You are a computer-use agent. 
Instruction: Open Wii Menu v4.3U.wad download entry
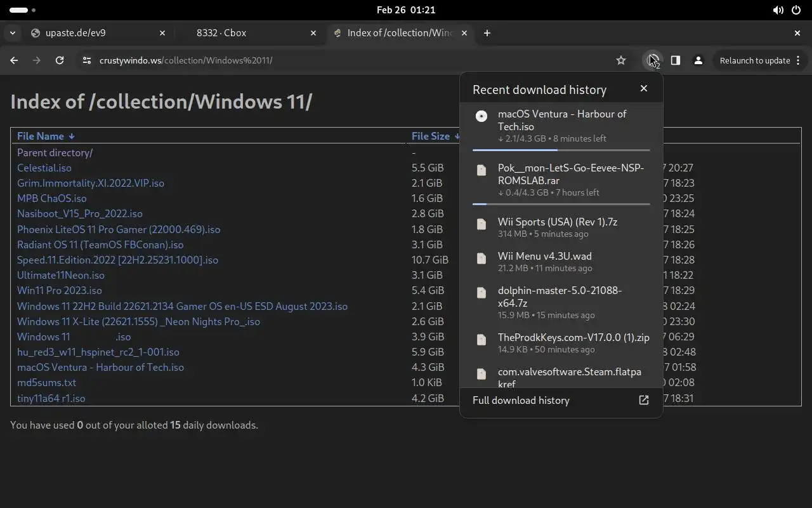(x=561, y=262)
